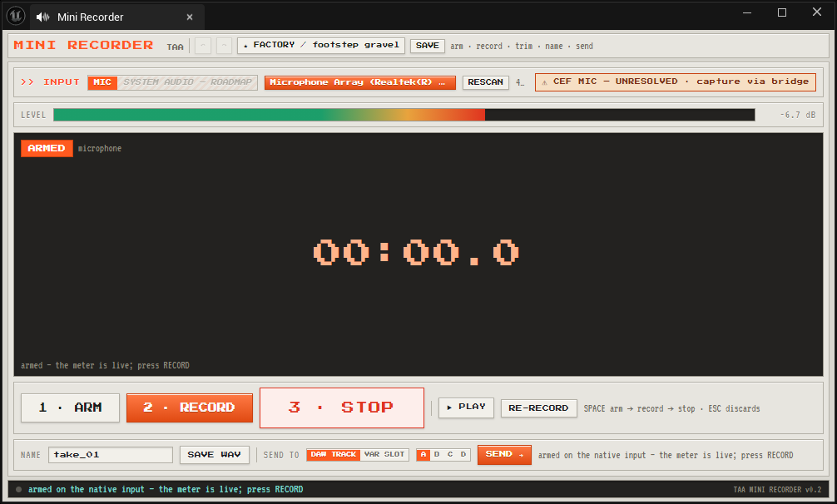Viewport: 837px width, 504px height.
Task: Open the FACTORY / footstep gravel preset selector
Action: pyautogui.click(x=321, y=46)
